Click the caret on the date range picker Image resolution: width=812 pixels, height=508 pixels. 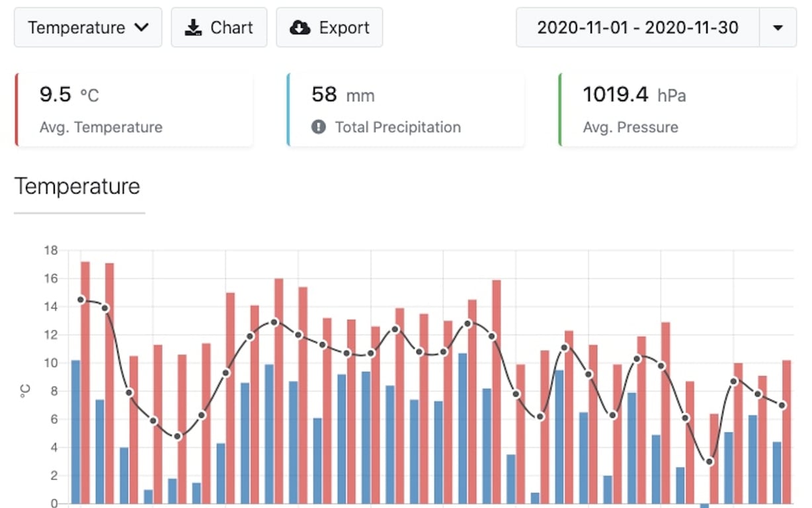point(778,28)
